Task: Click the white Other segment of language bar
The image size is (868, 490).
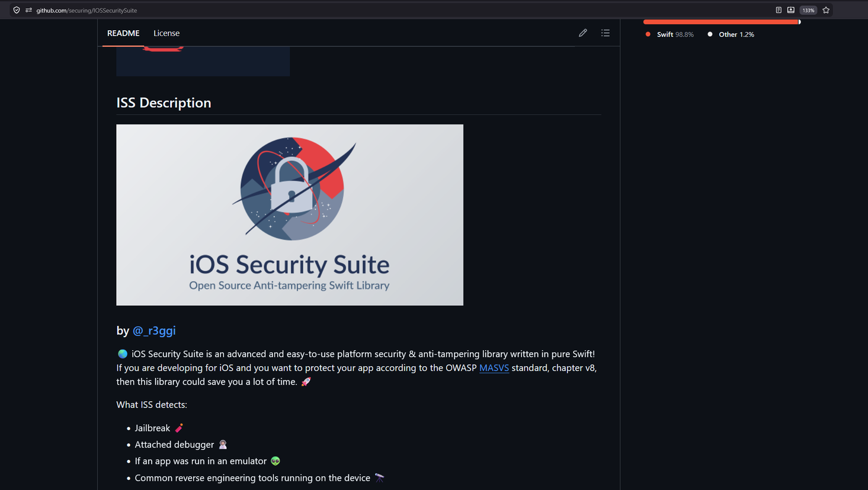Action: pyautogui.click(x=800, y=22)
